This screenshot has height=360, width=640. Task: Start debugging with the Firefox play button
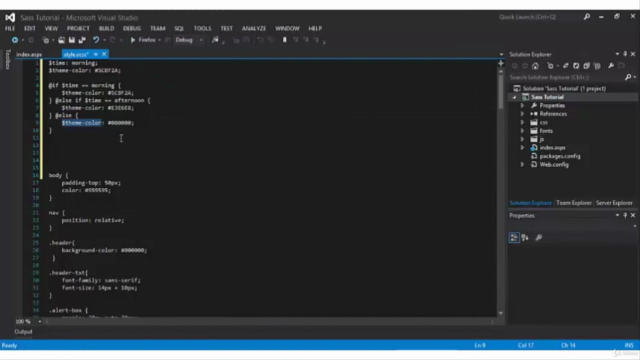pyautogui.click(x=133, y=40)
